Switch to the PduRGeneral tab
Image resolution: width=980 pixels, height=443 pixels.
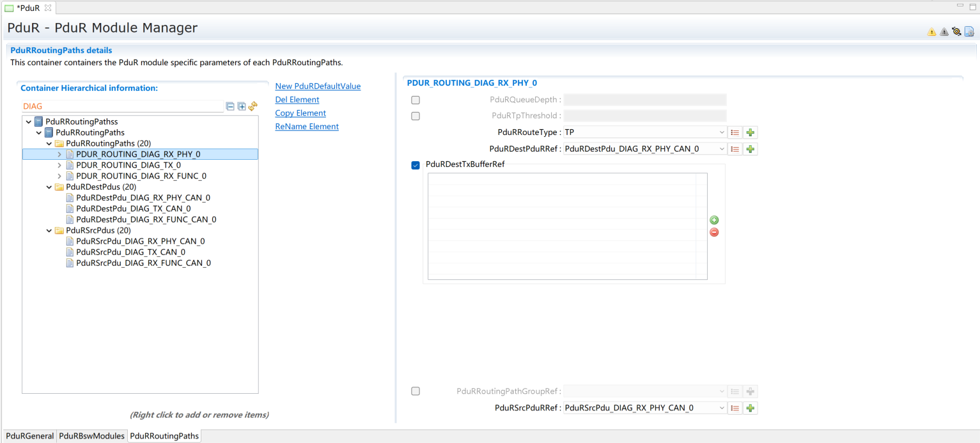(x=29, y=436)
